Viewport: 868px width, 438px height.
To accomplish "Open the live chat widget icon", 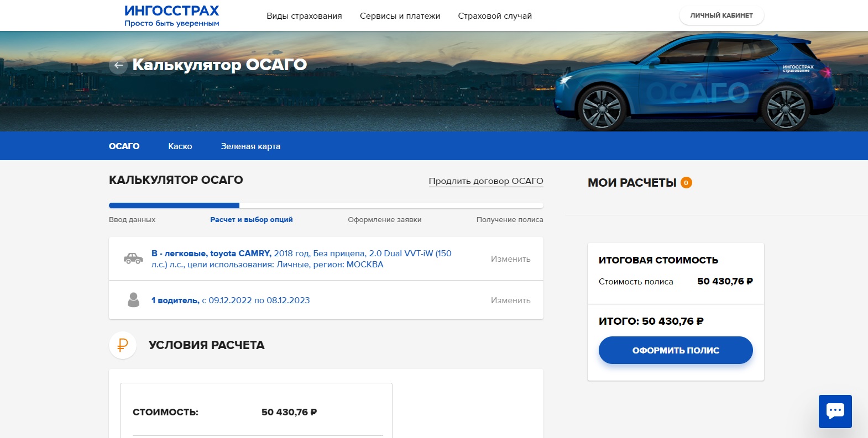I will click(835, 411).
